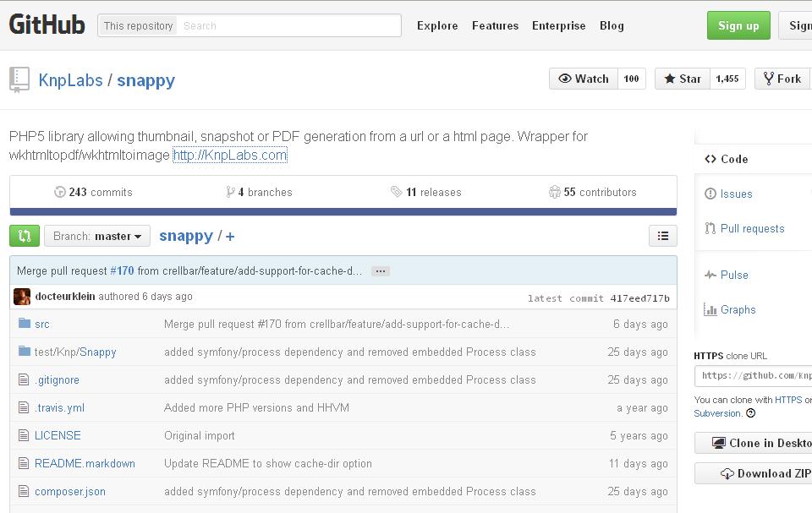The width and height of the screenshot is (812, 513).
Task: Click the Pulse waveform icon
Action: click(710, 275)
